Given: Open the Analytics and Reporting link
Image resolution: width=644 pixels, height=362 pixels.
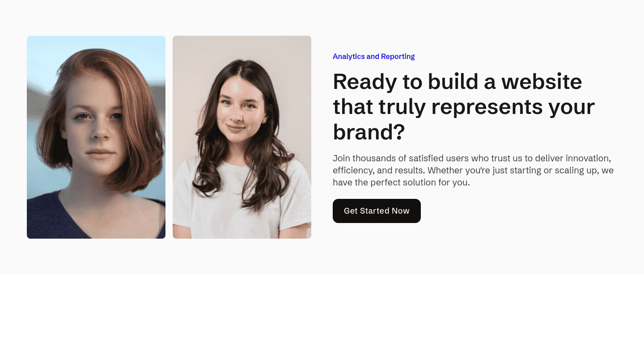Looking at the screenshot, I should pyautogui.click(x=374, y=56).
